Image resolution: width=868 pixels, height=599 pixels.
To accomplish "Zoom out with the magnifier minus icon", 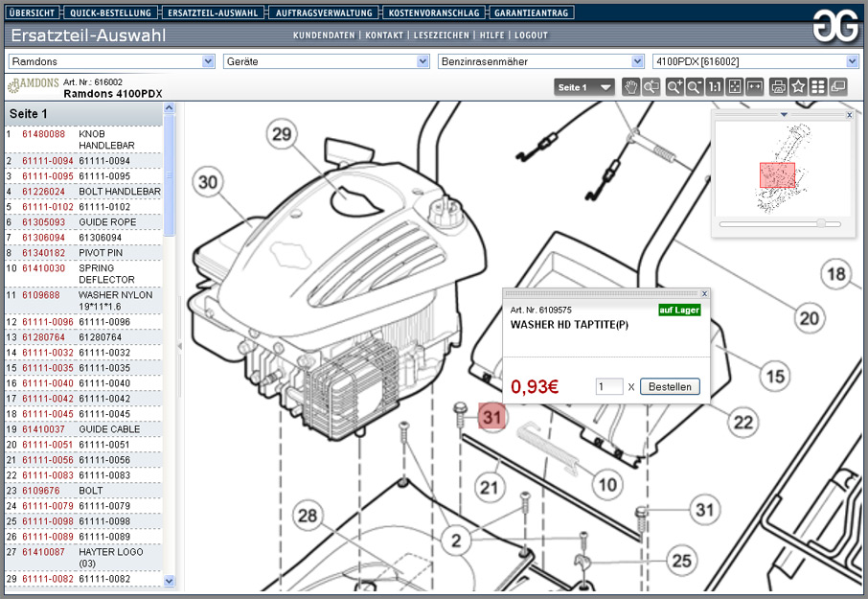I will (695, 87).
